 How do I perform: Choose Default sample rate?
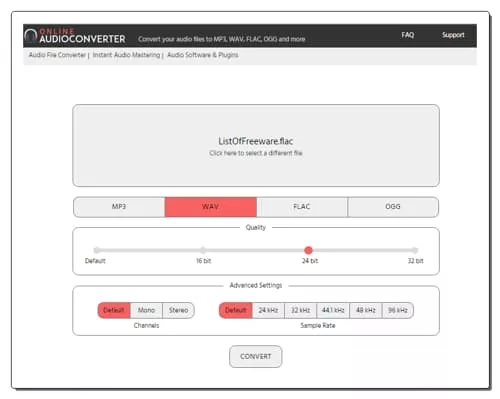[x=236, y=310]
